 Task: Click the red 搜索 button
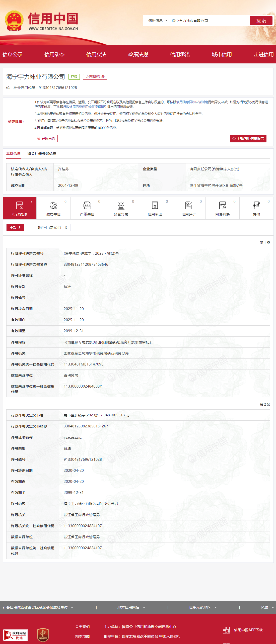click(x=261, y=21)
